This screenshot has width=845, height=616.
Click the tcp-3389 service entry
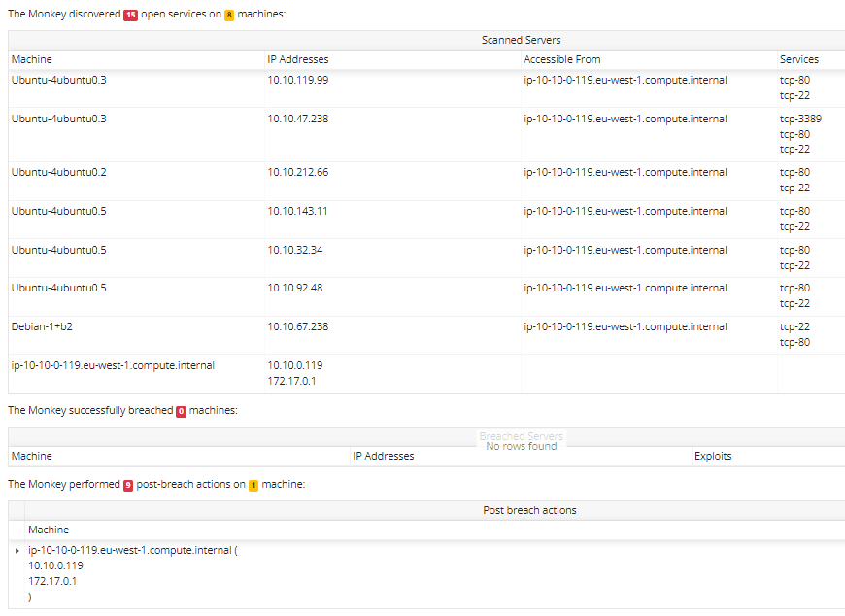pyautogui.click(x=801, y=119)
